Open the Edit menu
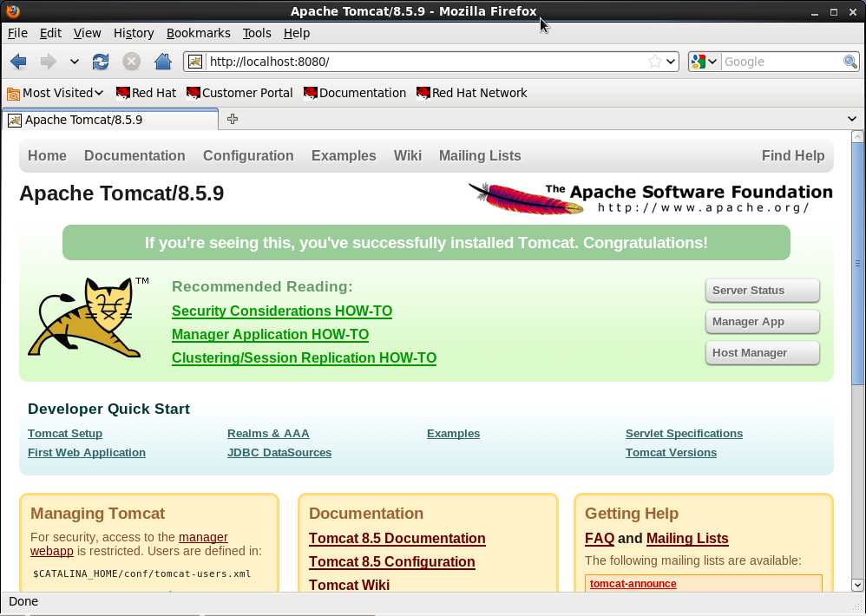The height and width of the screenshot is (616, 866). pyautogui.click(x=50, y=33)
